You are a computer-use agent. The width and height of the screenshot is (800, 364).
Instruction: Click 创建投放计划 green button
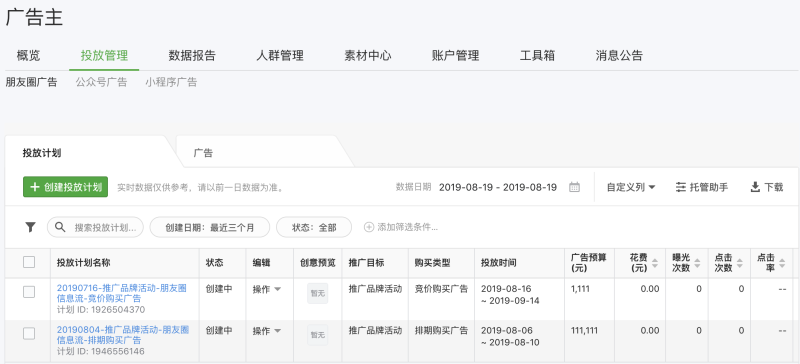point(65,187)
